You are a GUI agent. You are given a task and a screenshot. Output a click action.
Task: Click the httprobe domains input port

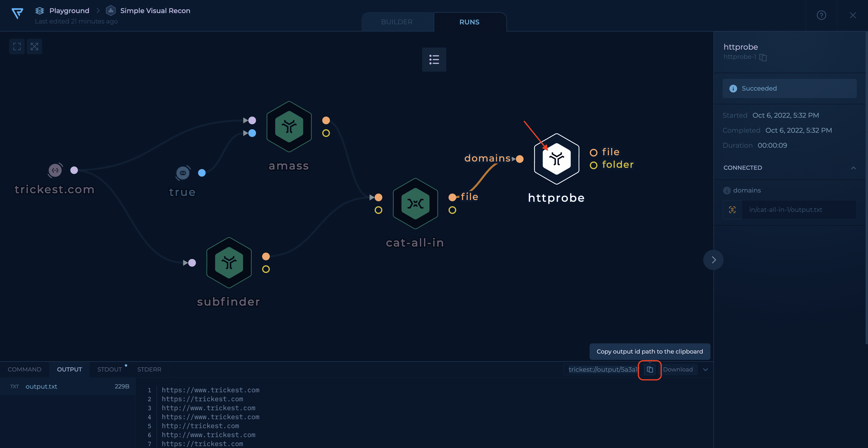tap(520, 159)
